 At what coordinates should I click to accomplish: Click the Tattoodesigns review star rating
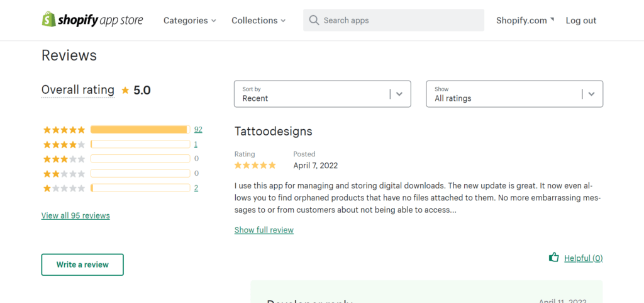255,166
